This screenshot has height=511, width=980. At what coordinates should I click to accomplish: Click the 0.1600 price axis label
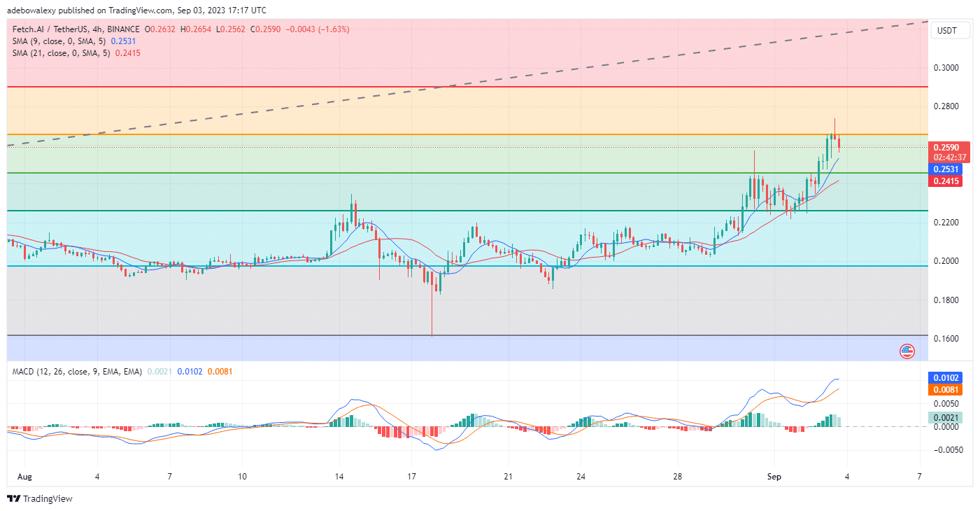(x=947, y=339)
